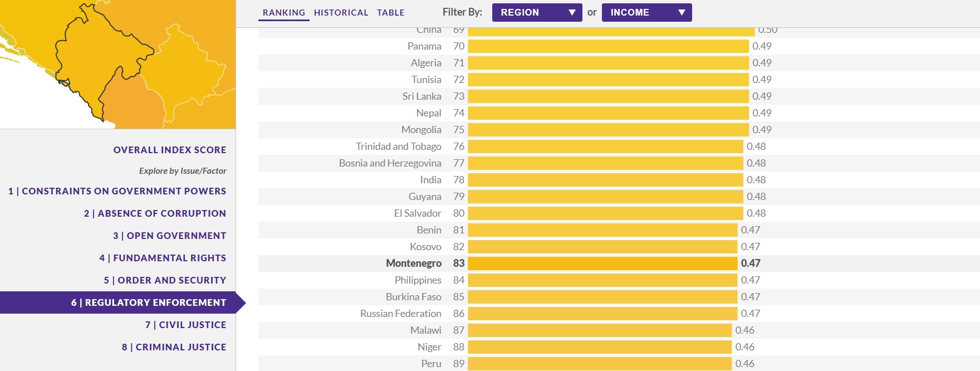Open the Civil Justice factor
The height and width of the screenshot is (371, 980).
[185, 325]
